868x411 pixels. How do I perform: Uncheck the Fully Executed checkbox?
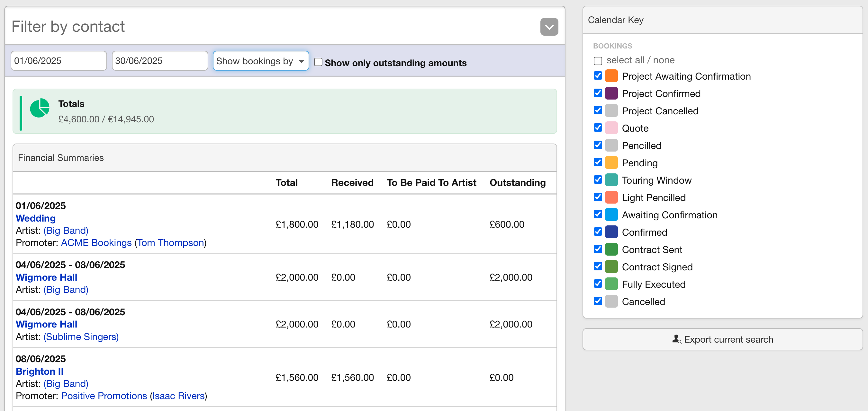(598, 284)
